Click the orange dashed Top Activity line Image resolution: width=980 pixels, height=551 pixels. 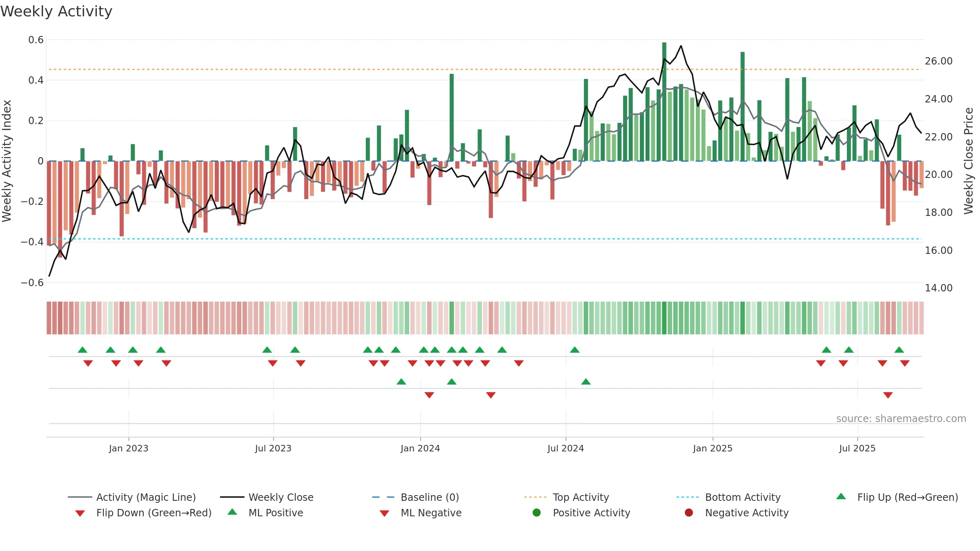pos(485,69)
